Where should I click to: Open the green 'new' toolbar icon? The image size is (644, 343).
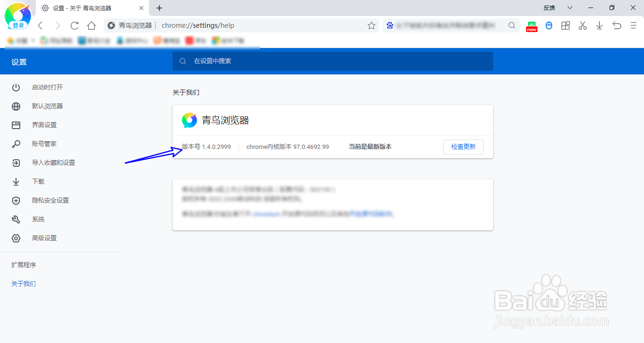(x=532, y=26)
